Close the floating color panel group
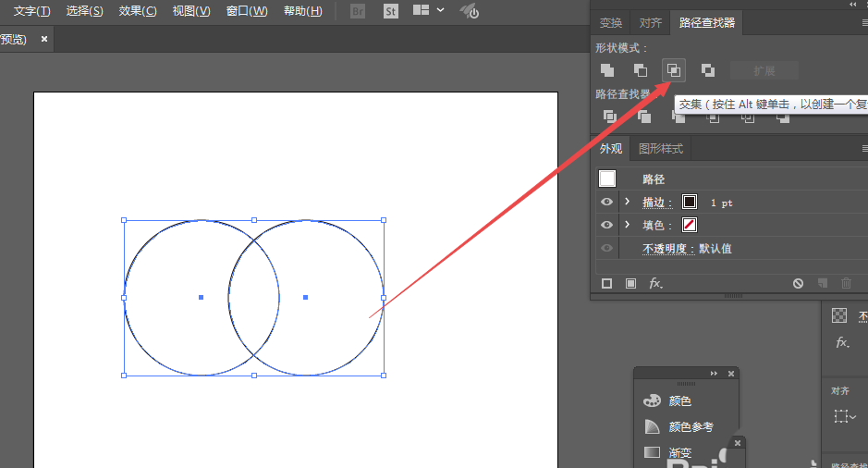This screenshot has width=868, height=468. 730,374
